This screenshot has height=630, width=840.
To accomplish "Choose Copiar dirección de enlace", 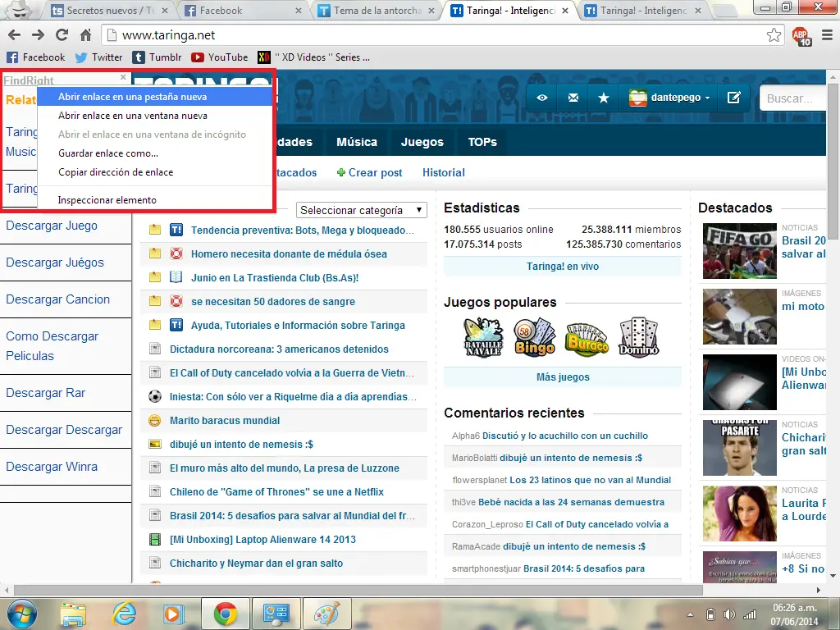I will (155, 172).
